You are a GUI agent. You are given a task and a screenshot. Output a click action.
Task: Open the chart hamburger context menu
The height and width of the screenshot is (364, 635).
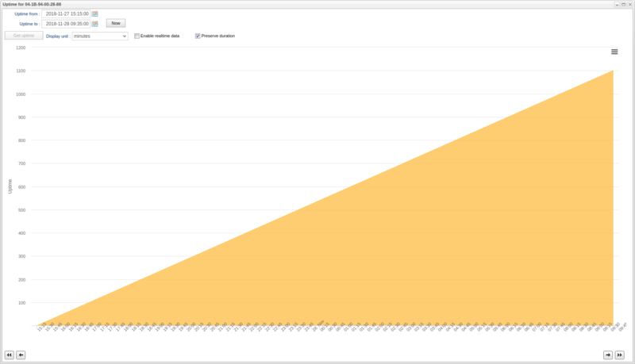point(614,52)
